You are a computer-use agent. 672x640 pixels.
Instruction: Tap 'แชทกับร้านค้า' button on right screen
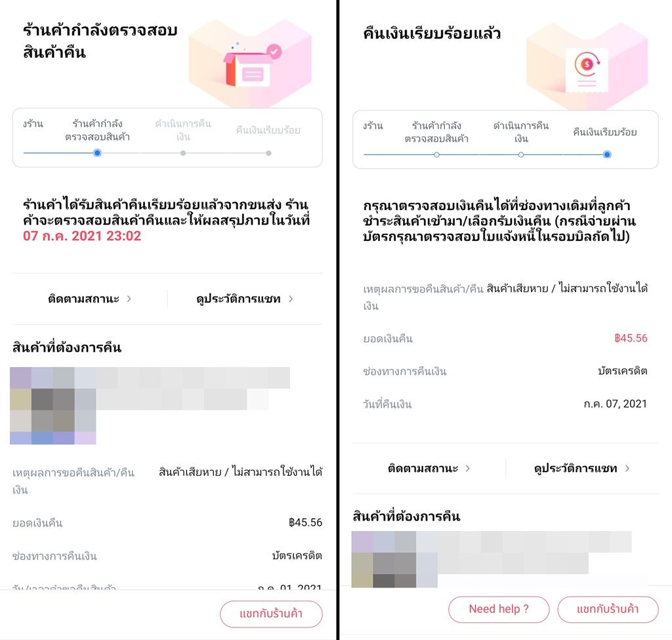click(608, 609)
